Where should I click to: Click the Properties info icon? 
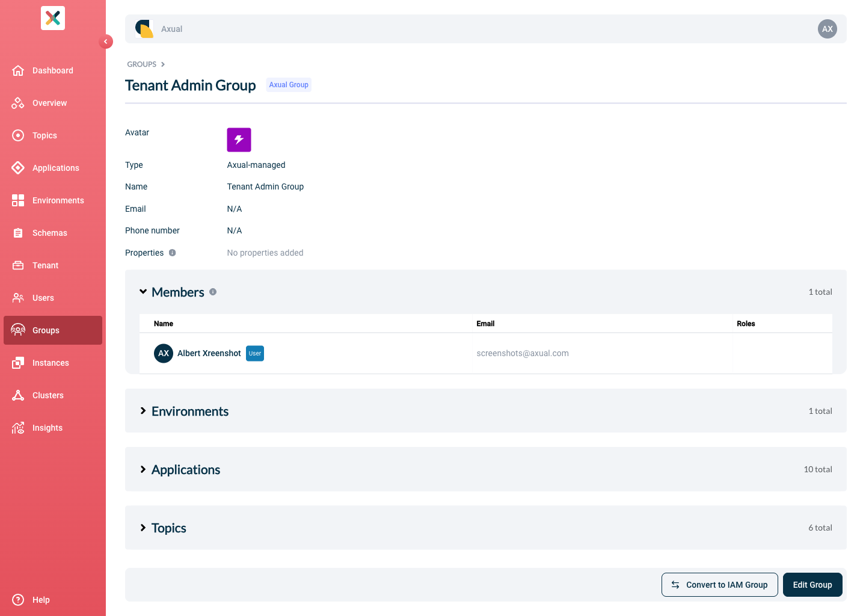click(x=172, y=253)
